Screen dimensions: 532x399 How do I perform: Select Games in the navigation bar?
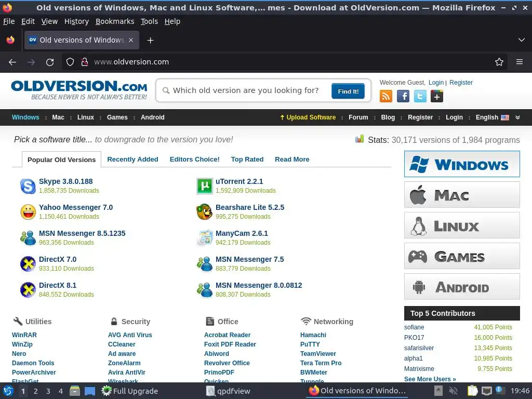pyautogui.click(x=117, y=117)
